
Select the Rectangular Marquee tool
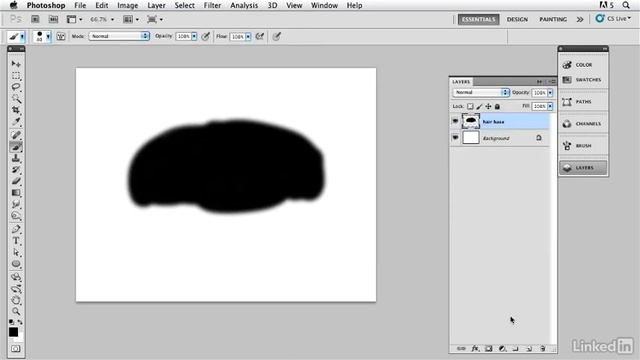[x=16, y=76]
